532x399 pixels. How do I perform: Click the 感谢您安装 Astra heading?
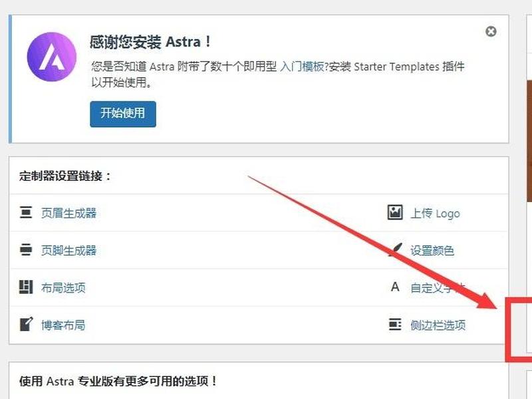(x=151, y=43)
